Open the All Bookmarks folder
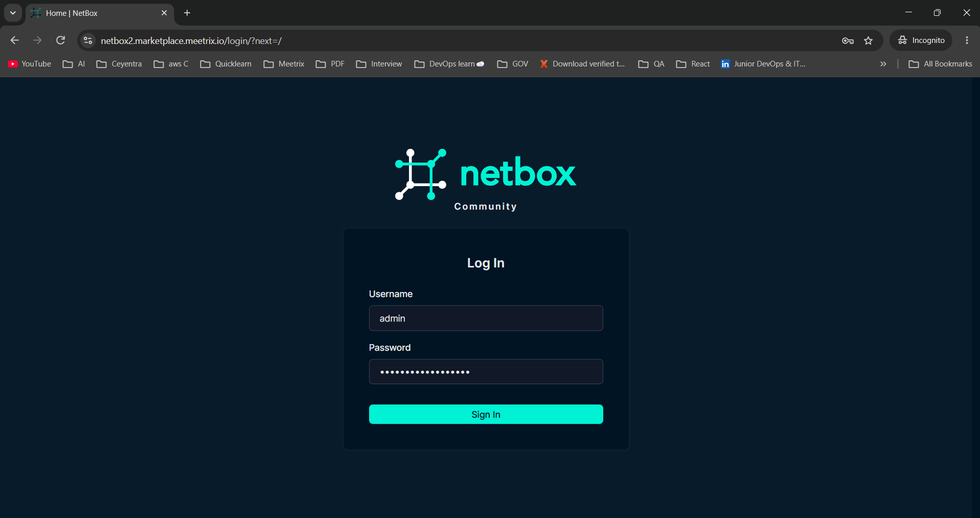This screenshot has height=518, width=980. 940,64
